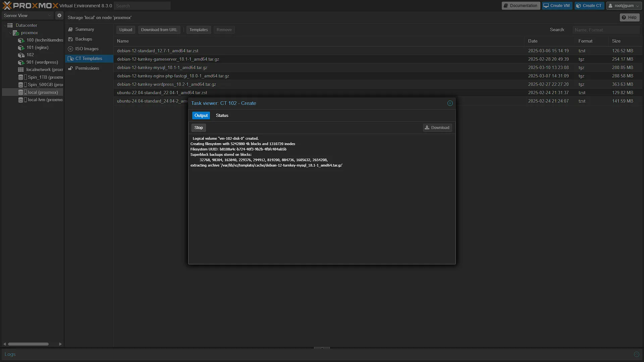
Task: Focus the top Search field
Action: click(142, 6)
